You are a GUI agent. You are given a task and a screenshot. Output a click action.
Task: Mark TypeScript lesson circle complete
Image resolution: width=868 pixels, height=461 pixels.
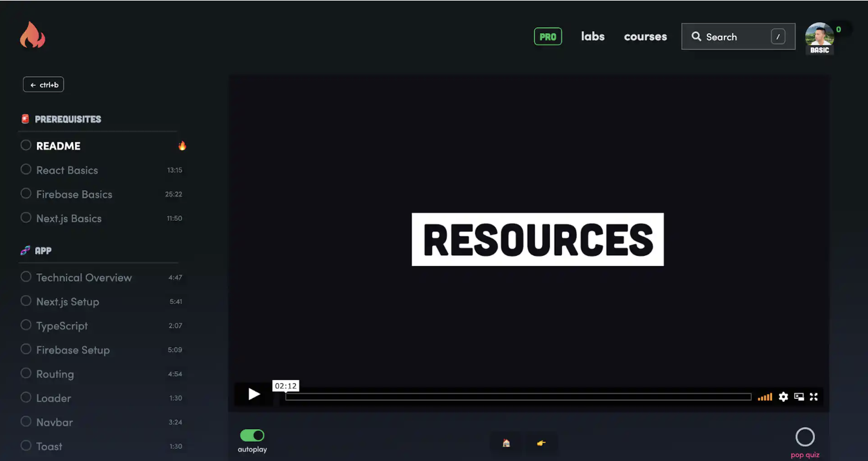[x=26, y=325]
